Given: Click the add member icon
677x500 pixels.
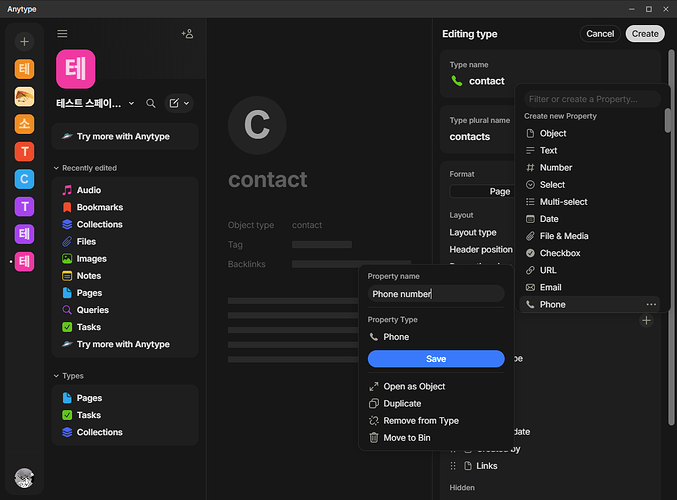Looking at the screenshot, I should click(x=187, y=34).
